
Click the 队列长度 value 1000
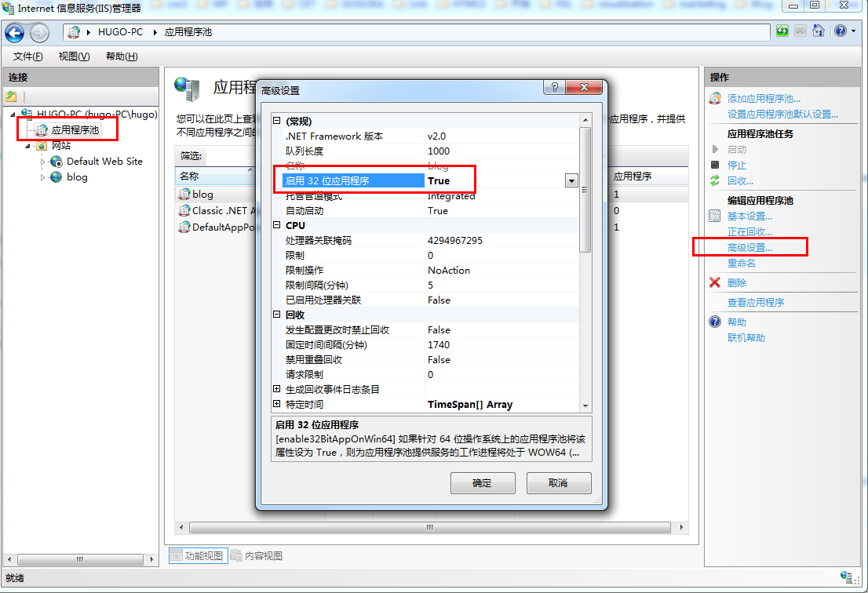click(x=439, y=151)
